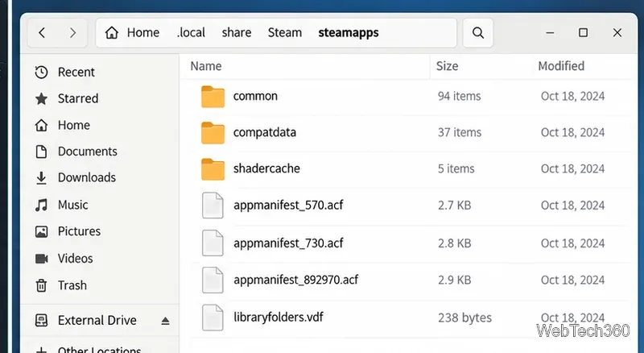The image size is (644, 353).
Task: Click the Trash bin icon
Action: coord(41,285)
